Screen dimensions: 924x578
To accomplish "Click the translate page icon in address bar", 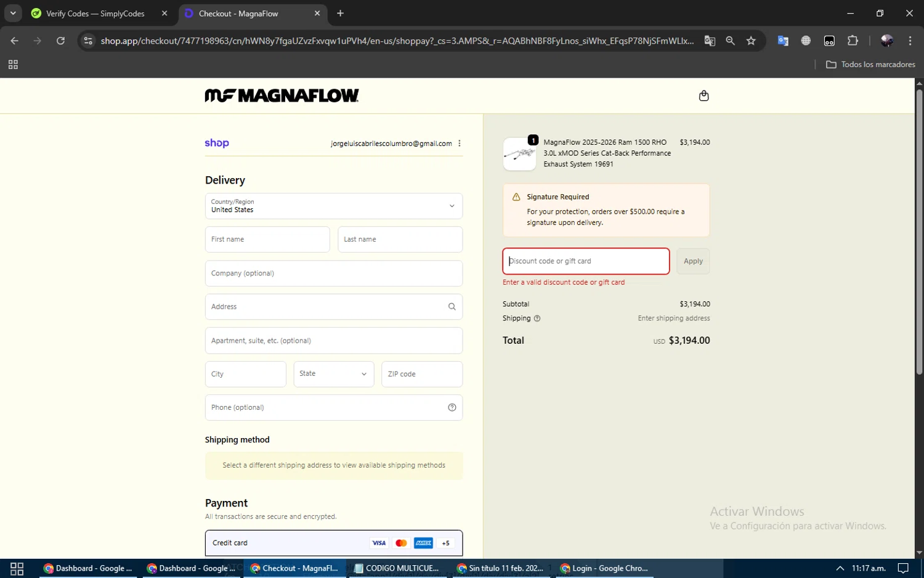I will coord(710,41).
